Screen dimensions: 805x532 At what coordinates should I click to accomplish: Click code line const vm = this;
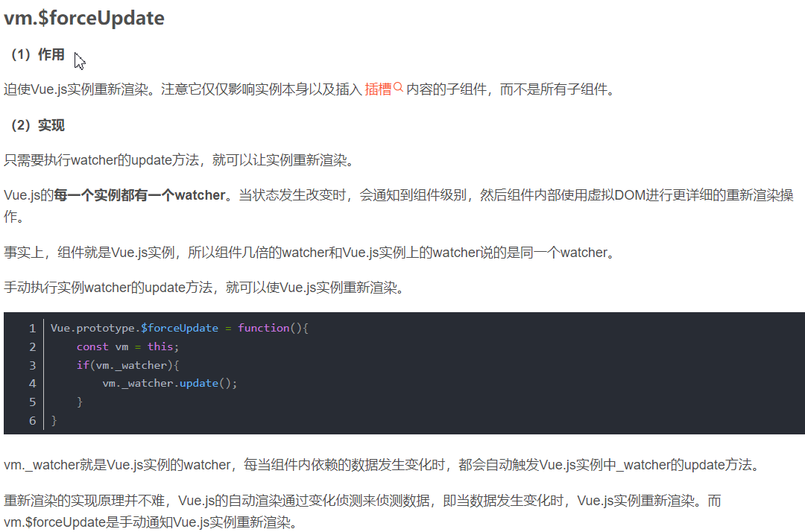[x=127, y=346]
